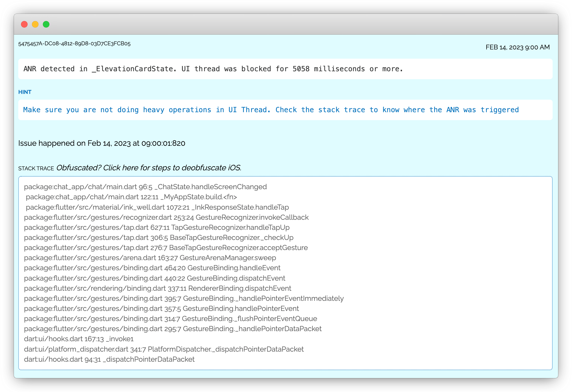This screenshot has height=392, width=572.
Task: Select the hint text about heavy operations
Action: (x=271, y=109)
